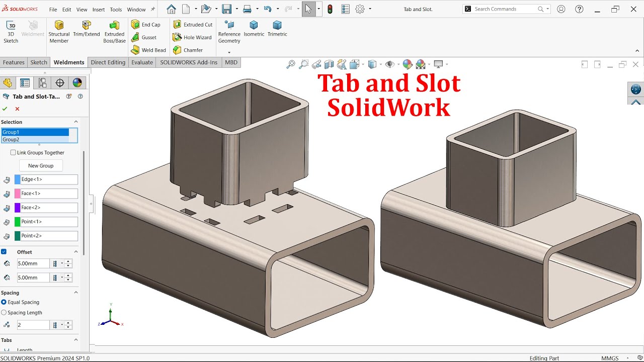Click the pink Face<1> color swatch
This screenshot has height=362, width=644.
[17, 194]
